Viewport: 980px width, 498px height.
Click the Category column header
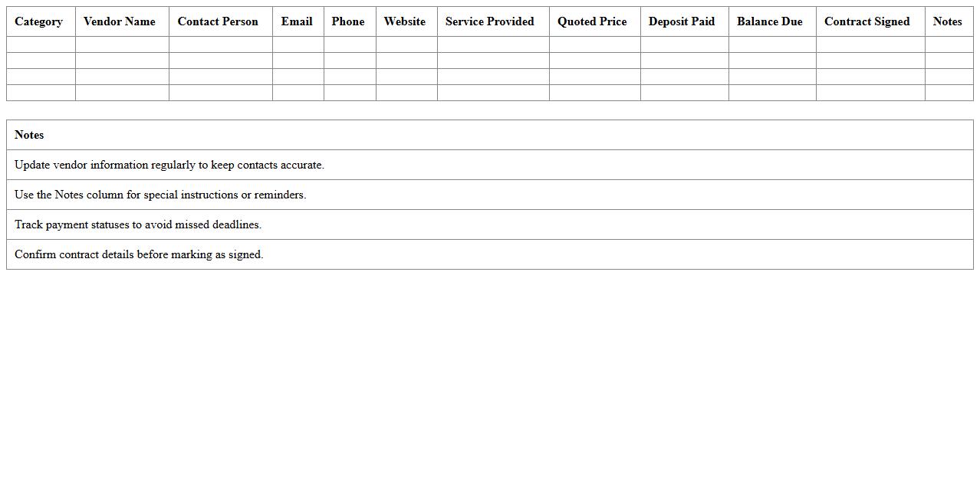coord(39,21)
